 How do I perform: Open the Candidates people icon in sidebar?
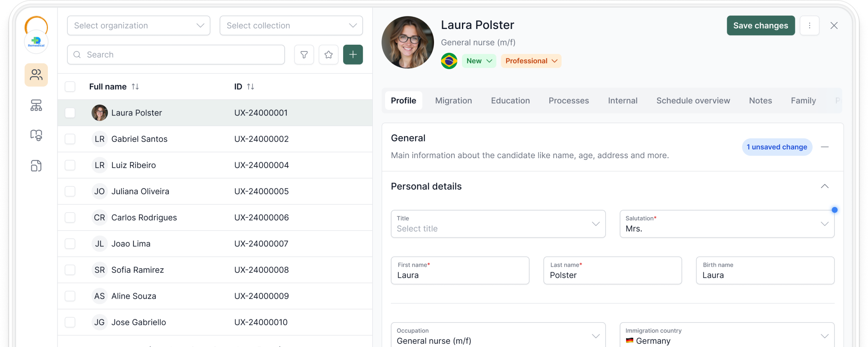36,75
